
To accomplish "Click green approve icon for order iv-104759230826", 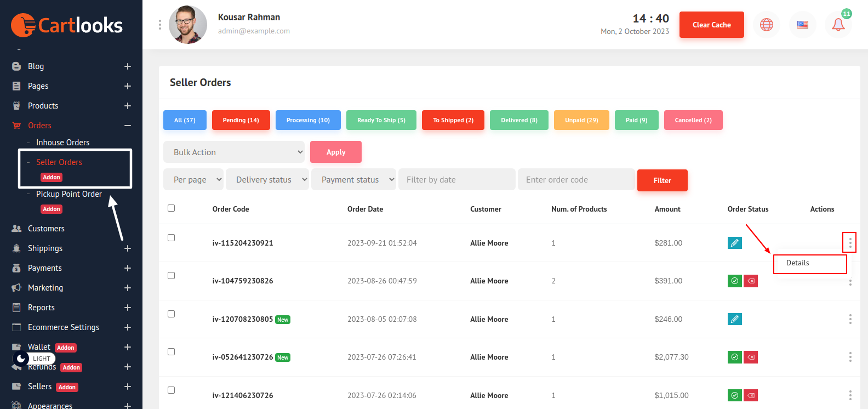I will [x=734, y=281].
